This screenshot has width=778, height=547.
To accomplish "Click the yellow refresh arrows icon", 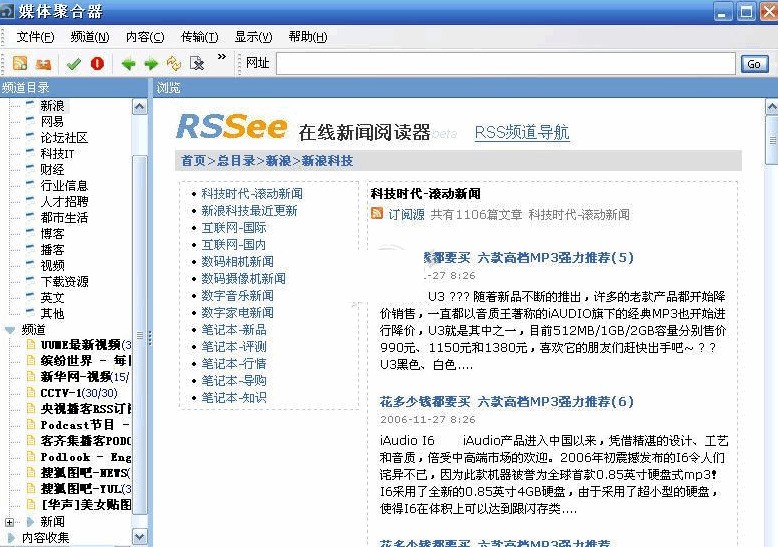I will pyautogui.click(x=174, y=63).
